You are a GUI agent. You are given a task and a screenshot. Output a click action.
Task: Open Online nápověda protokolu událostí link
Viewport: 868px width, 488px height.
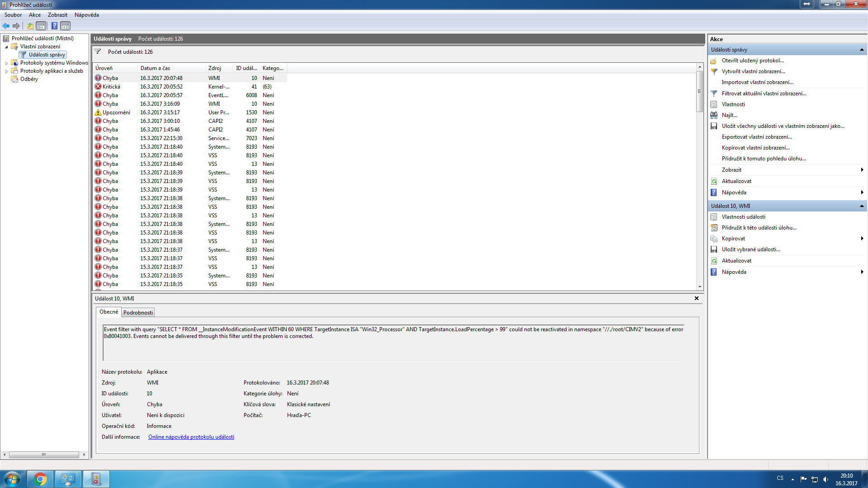click(x=191, y=437)
